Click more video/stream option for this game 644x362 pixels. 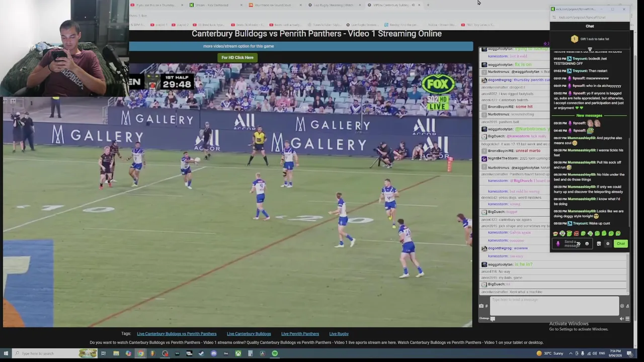[238, 46]
